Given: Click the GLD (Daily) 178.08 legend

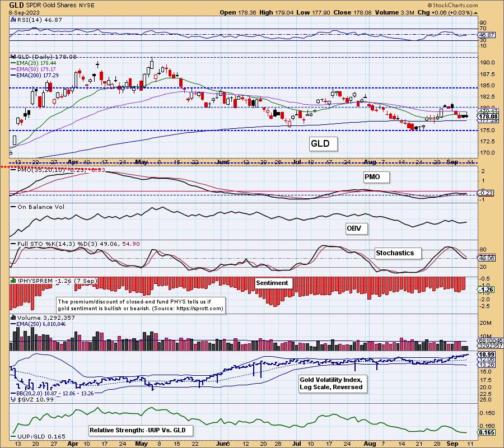Looking at the screenshot, I should (x=46, y=57).
